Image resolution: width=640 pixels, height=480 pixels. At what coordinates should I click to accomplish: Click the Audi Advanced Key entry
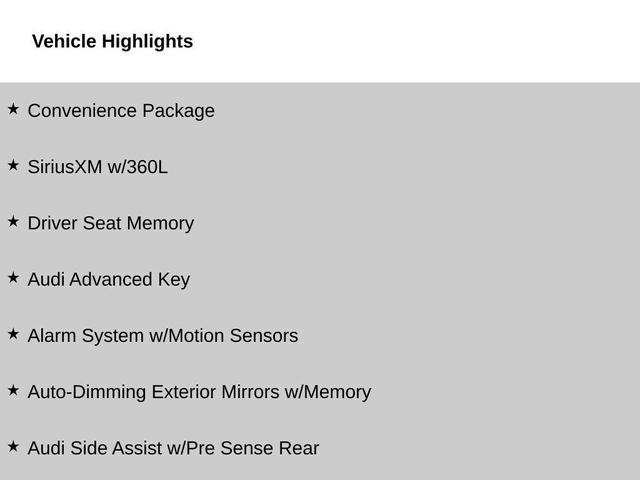(108, 280)
